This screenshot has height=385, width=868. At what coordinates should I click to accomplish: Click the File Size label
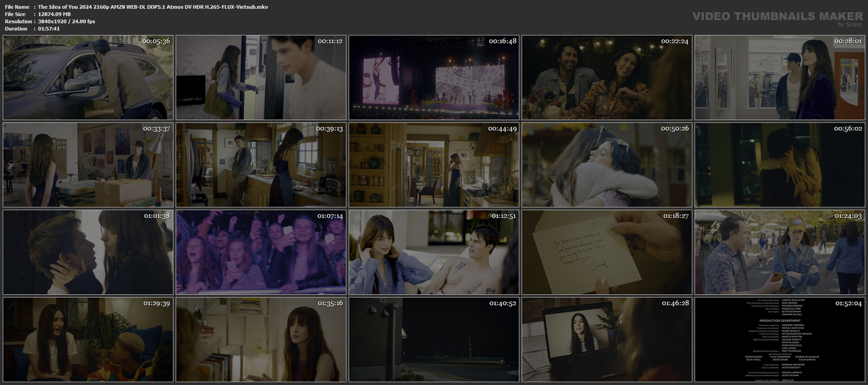coord(15,14)
